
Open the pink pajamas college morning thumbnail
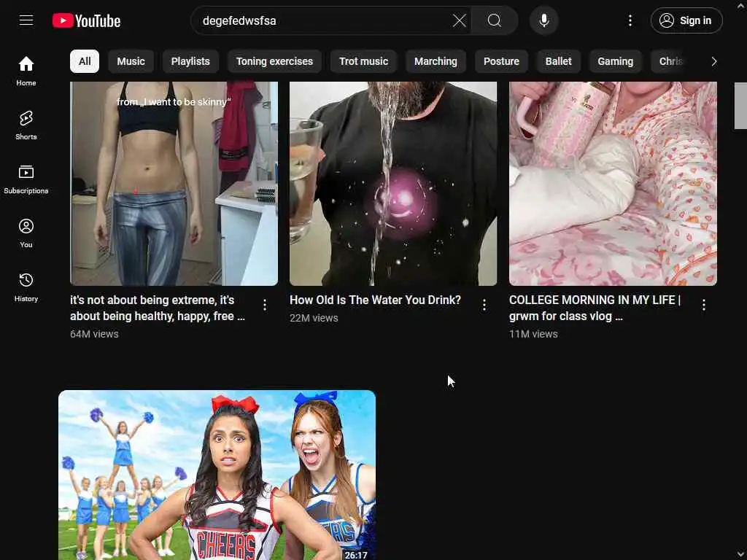(613, 184)
